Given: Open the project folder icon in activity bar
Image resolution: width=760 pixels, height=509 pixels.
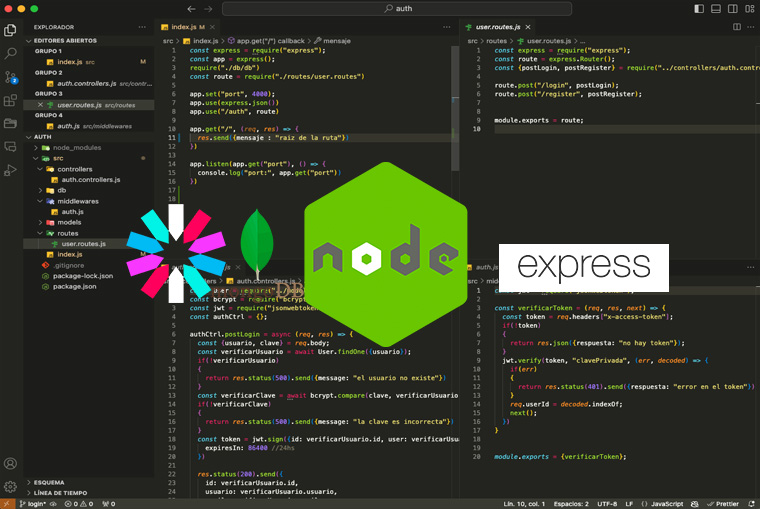Looking at the screenshot, I should [x=10, y=123].
